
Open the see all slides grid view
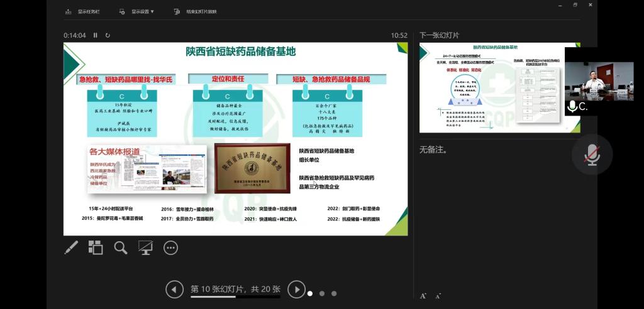(x=96, y=247)
